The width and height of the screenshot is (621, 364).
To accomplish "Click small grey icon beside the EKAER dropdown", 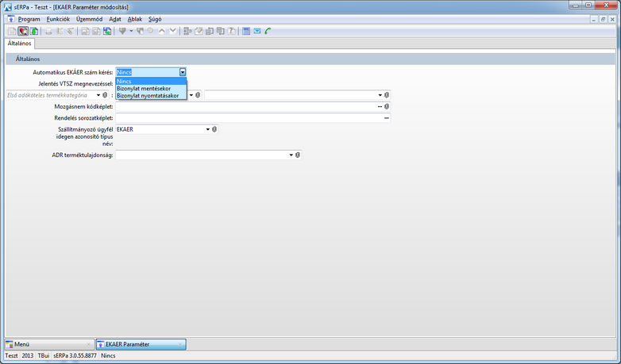I will 214,129.
